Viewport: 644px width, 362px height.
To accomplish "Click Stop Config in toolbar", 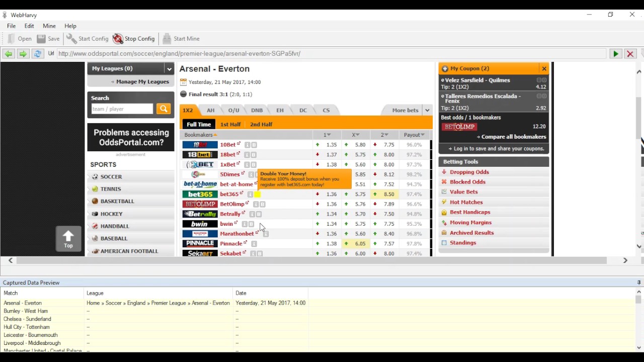I will point(134,39).
